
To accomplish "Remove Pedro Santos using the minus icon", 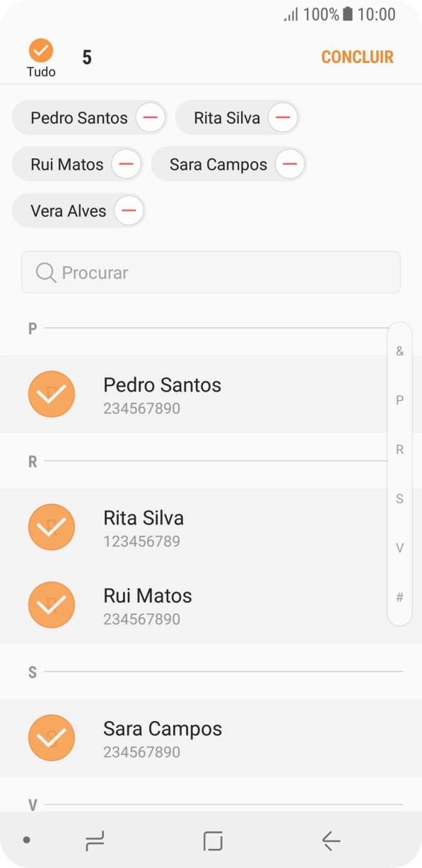I will coord(149,117).
